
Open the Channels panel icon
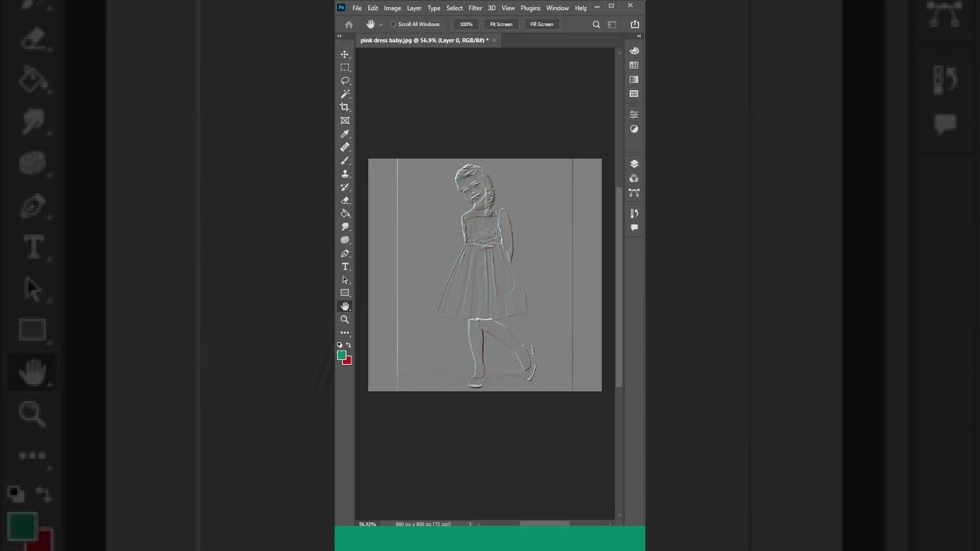(634, 178)
